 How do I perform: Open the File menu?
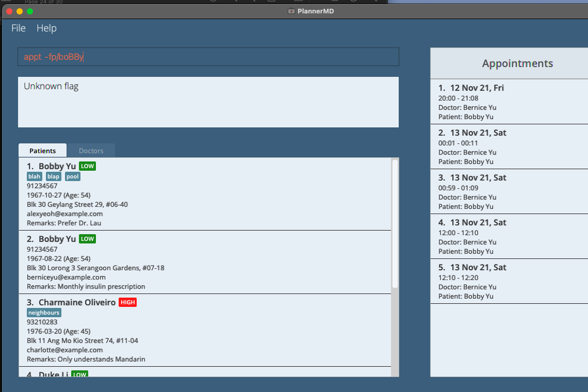pos(19,28)
